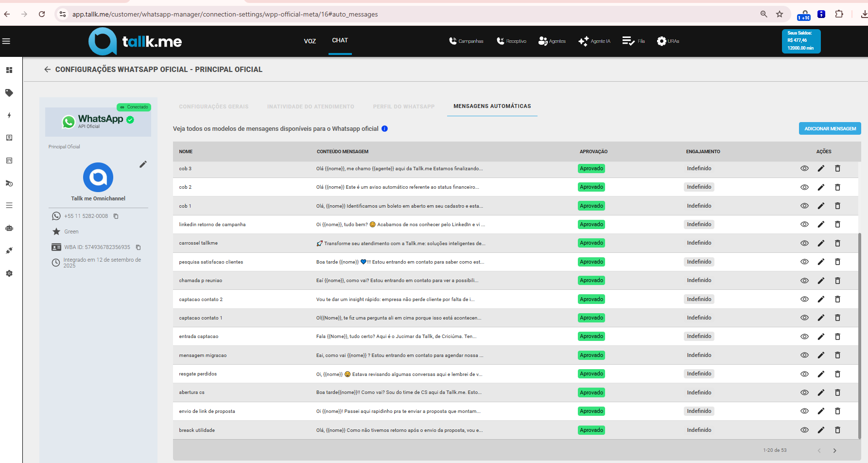Click the browser address bar URL
This screenshot has height=463, width=868.
225,14
